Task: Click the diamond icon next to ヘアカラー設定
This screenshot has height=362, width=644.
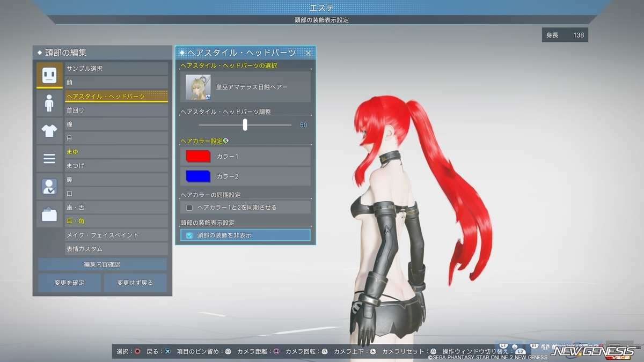Action: point(226,141)
